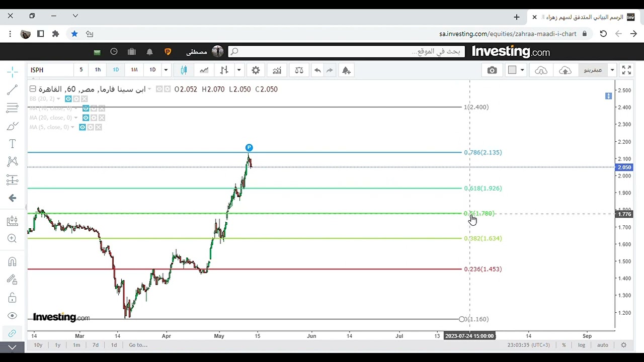The height and width of the screenshot is (362, 644).
Task: Save chart layout to cloud
Action: (566, 70)
